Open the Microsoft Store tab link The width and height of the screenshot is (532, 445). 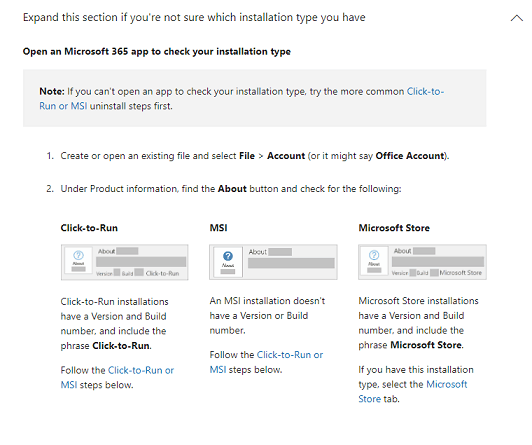pyautogui.click(x=413, y=391)
